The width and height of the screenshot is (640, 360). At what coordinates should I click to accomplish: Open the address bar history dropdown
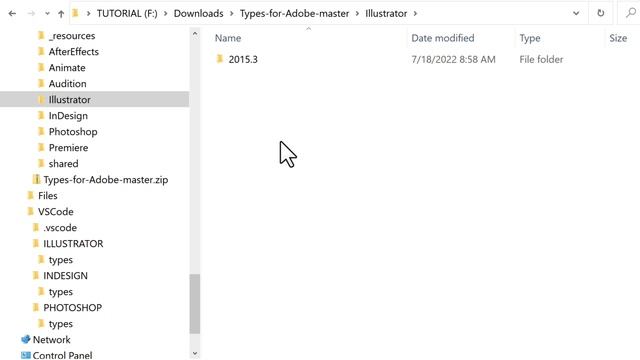point(576,13)
